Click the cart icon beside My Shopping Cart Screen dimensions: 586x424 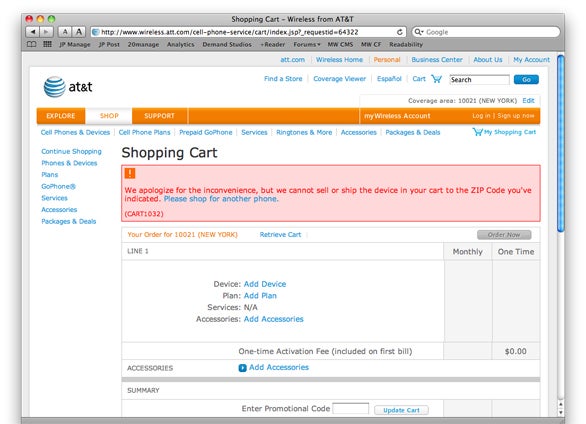click(x=477, y=132)
